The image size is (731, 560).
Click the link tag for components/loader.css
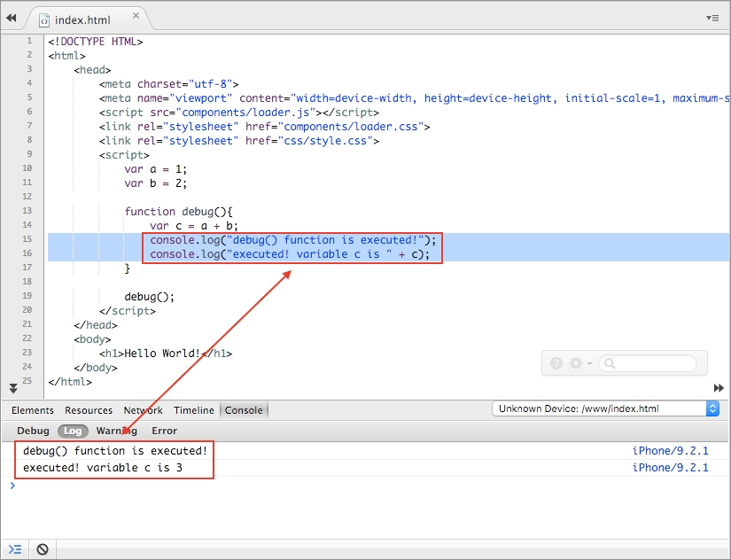coord(264,127)
